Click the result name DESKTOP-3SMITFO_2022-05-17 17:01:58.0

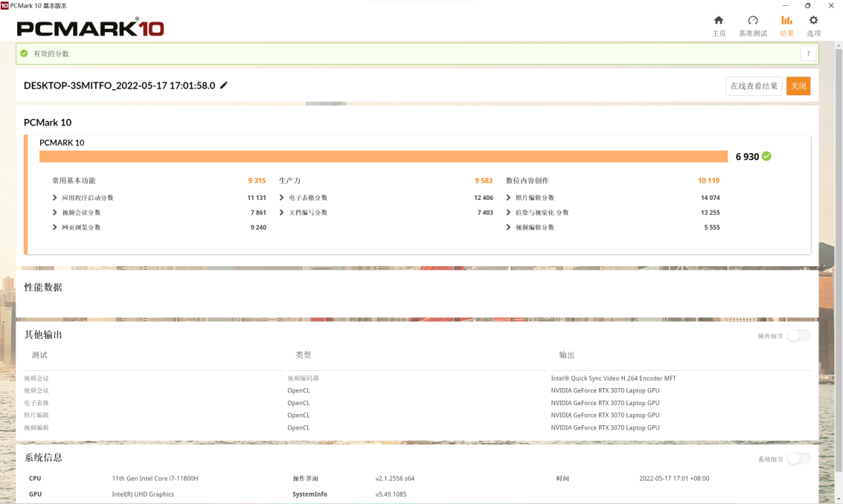[x=119, y=85]
